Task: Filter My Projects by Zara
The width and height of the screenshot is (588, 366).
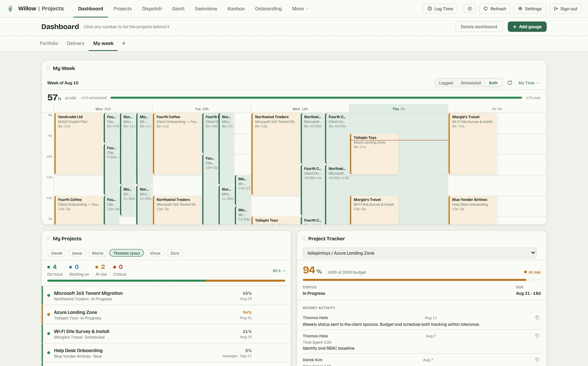Action: 175,253
